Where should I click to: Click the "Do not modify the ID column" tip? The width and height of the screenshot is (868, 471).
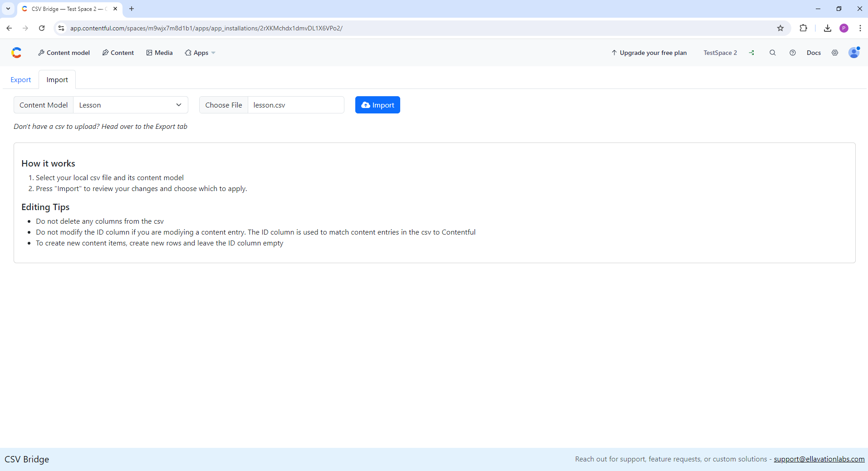[x=256, y=232]
